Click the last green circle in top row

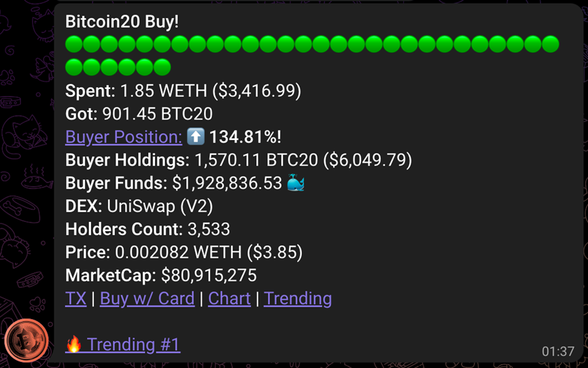tap(551, 44)
